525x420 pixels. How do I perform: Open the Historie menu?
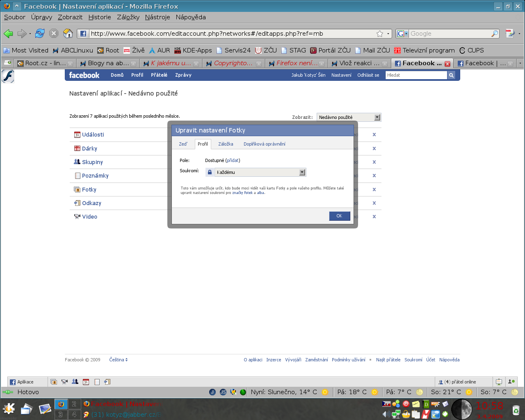(100, 17)
